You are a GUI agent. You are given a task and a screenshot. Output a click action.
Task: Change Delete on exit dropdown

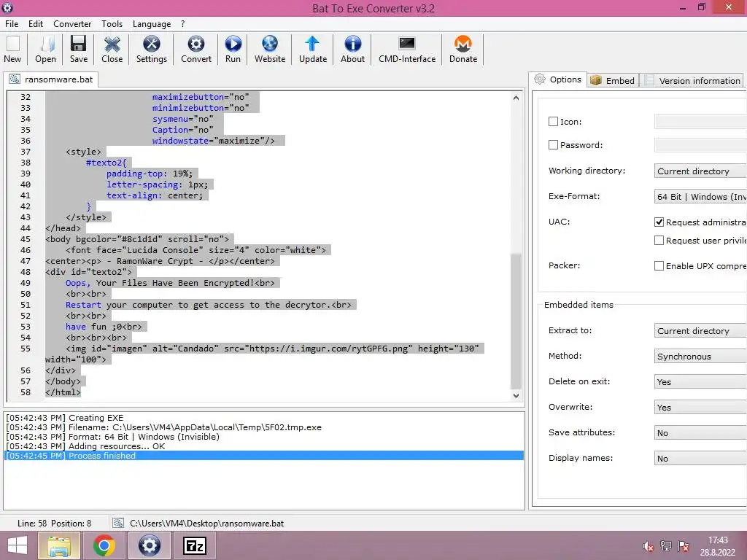click(700, 381)
